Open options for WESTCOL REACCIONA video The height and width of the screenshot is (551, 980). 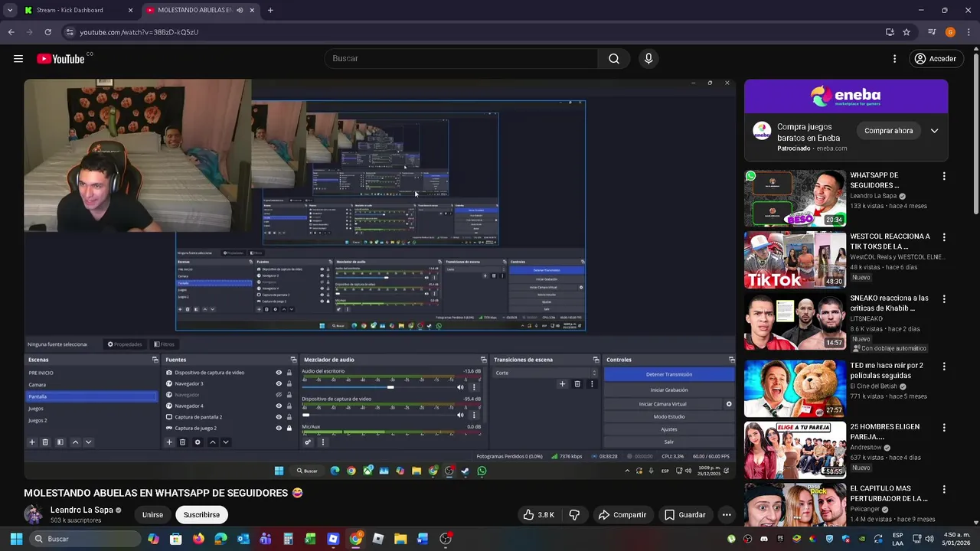tap(943, 237)
